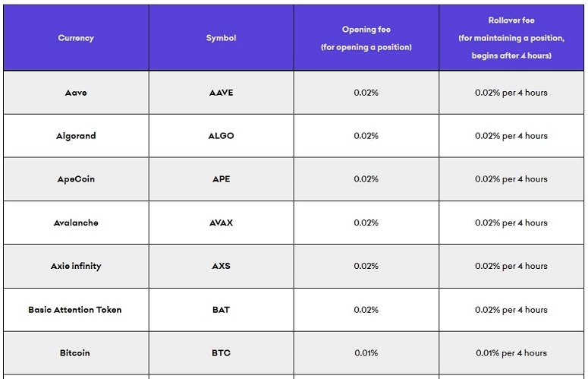Image resolution: width=588 pixels, height=379 pixels.
Task: Click the AVAX symbol cell
Action: pos(221,223)
